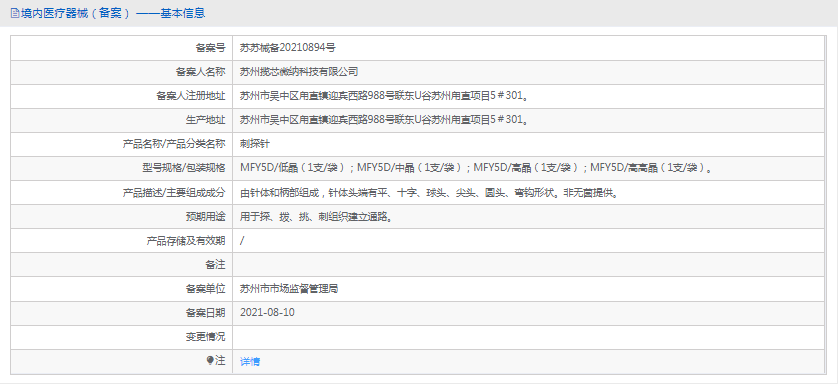The image size is (839, 386).
Task: Click the 型号规格/包装规格 row label
Action: [180, 168]
